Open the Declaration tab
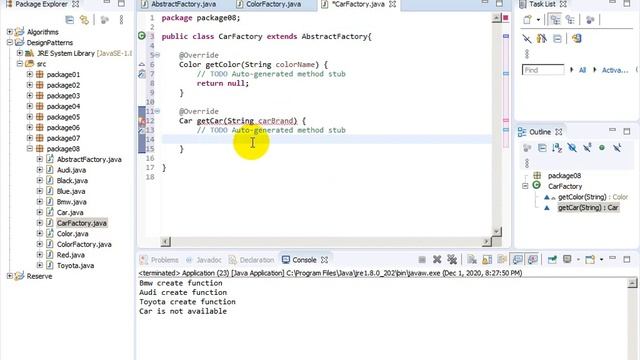Image resolution: width=640 pixels, height=360 pixels. [x=252, y=260]
